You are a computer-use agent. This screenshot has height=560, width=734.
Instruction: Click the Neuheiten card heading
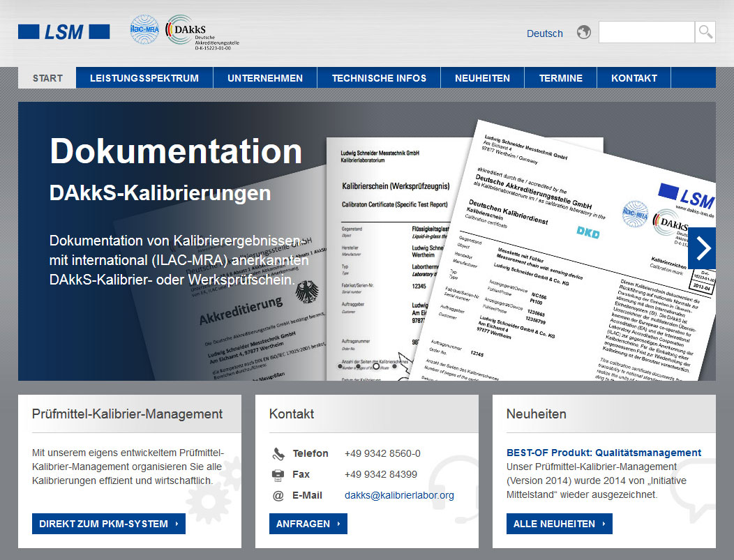coord(537,414)
